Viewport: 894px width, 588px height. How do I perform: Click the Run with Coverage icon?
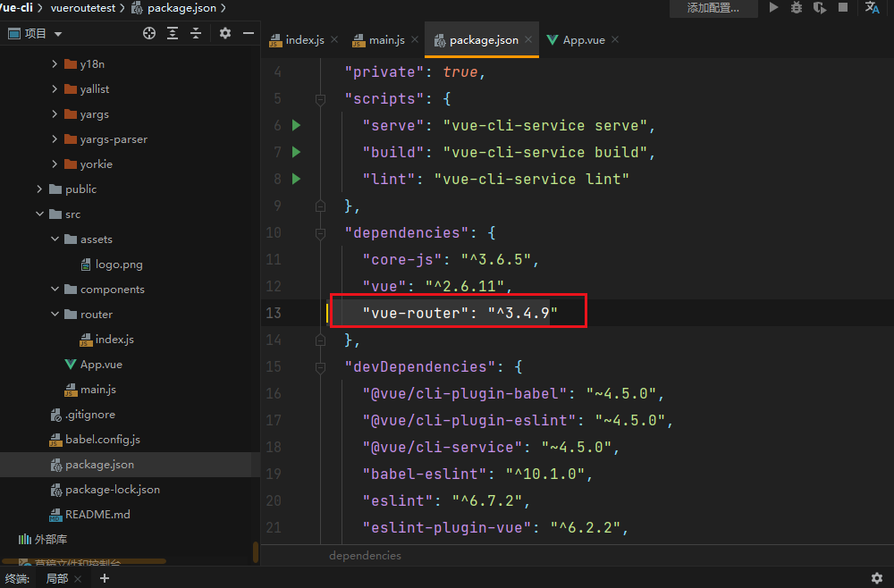click(820, 7)
